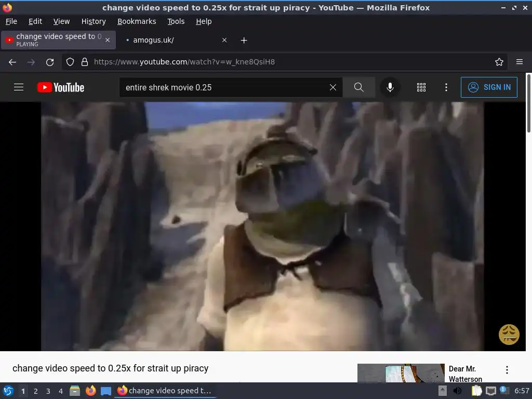
Task: Close the amogus.uk tab
Action: (x=224, y=40)
